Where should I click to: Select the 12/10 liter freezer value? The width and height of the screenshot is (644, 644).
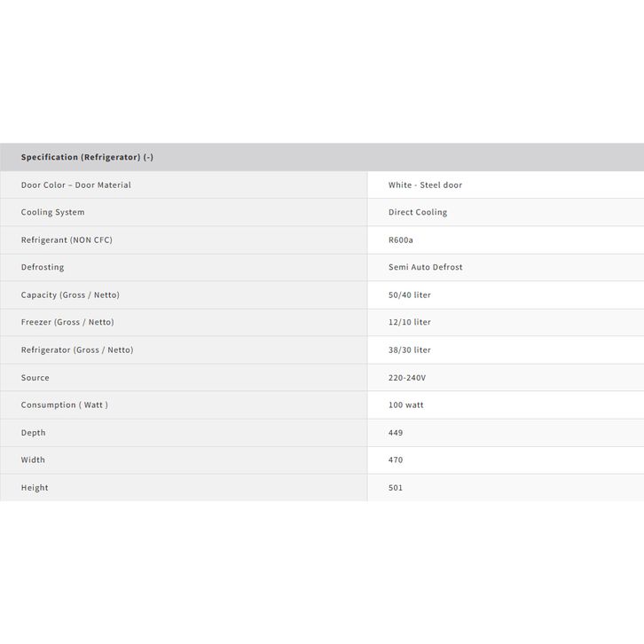[x=410, y=322]
